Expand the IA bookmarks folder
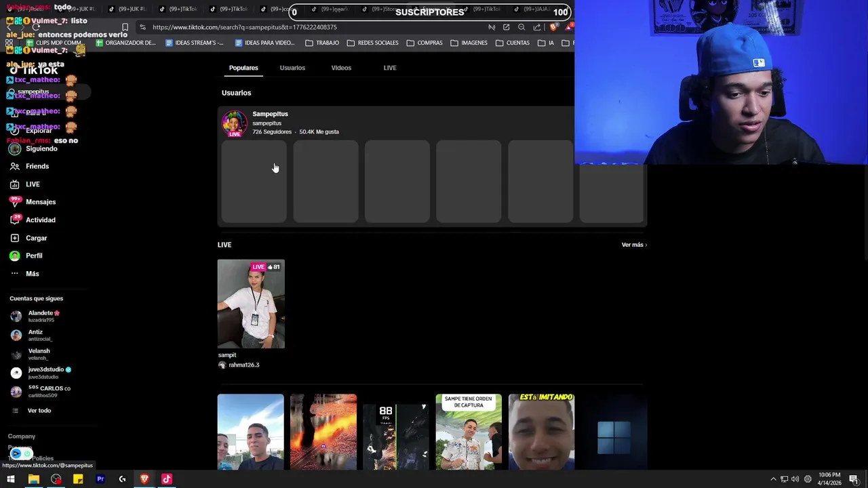This screenshot has height=488, width=868. [546, 43]
